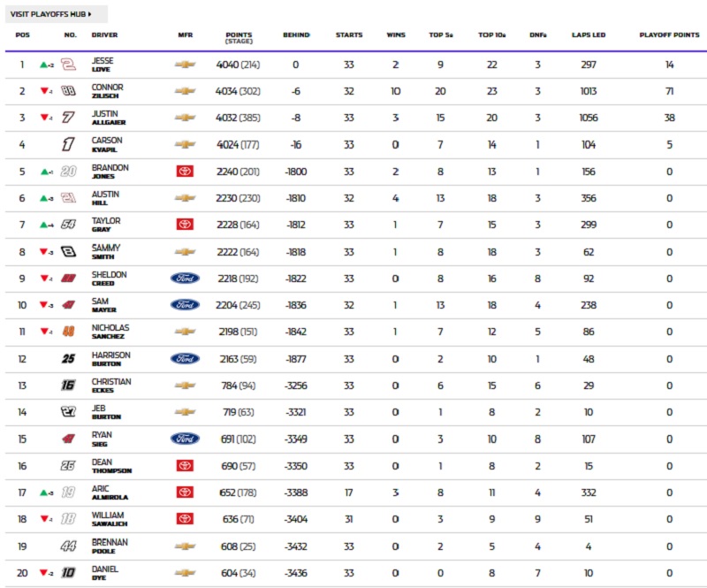
Task: Select the behind value -3256
Action: click(x=296, y=386)
